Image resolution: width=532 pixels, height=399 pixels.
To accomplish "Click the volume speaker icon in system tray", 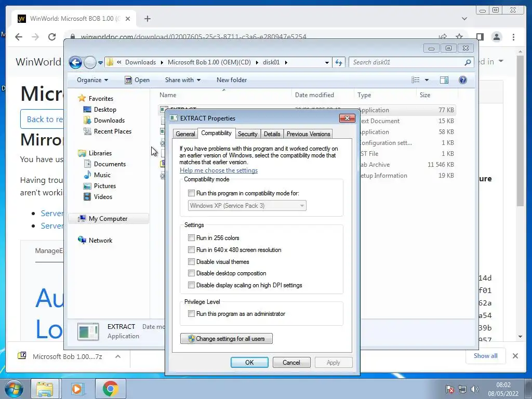I will 475,389.
